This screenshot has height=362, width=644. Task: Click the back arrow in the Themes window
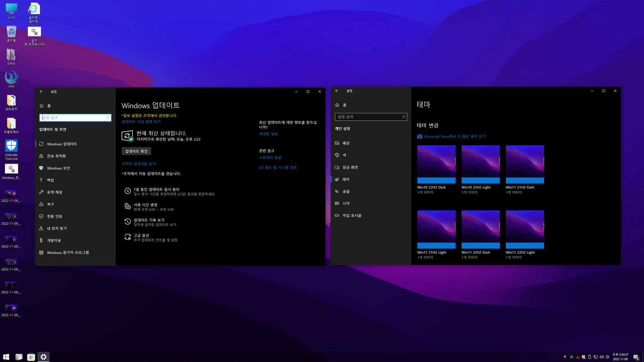pos(337,91)
